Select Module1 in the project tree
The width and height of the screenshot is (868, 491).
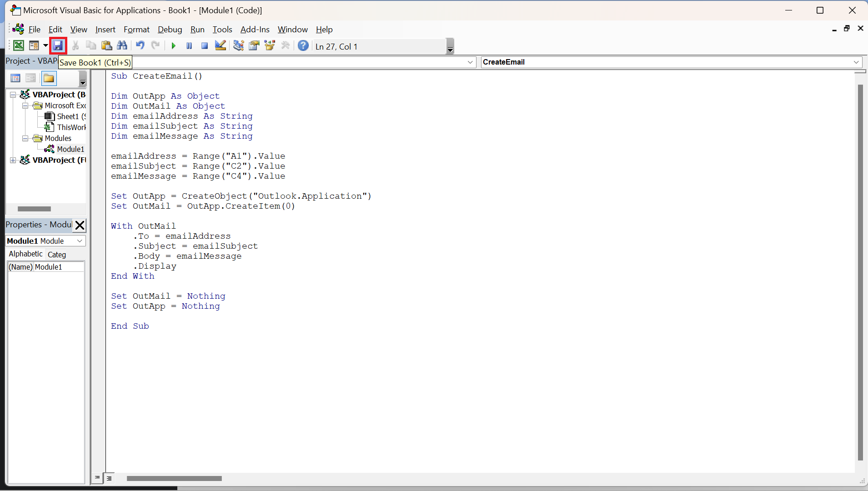65,149
